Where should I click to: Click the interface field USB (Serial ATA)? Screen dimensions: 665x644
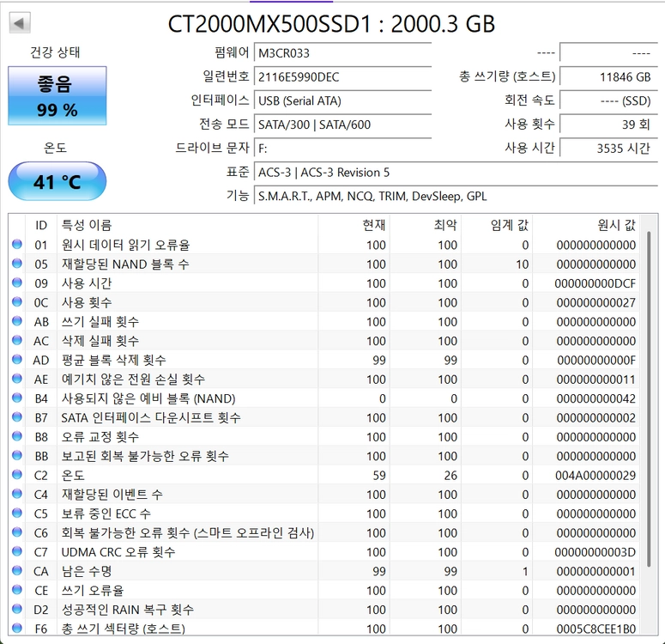[342, 100]
